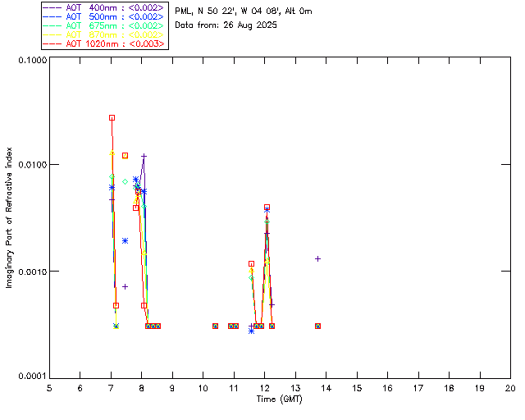The image size is (525, 420).
Task: Click the 0.0001 y-axis tick label
Action: pos(32,377)
